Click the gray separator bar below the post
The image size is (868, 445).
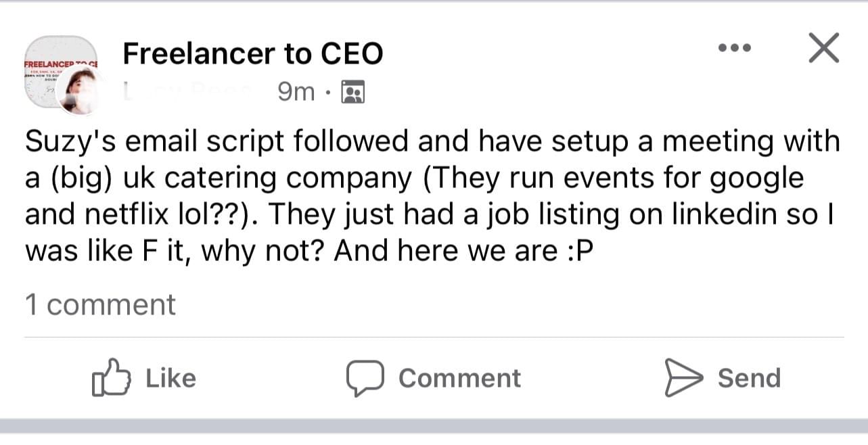434,425
